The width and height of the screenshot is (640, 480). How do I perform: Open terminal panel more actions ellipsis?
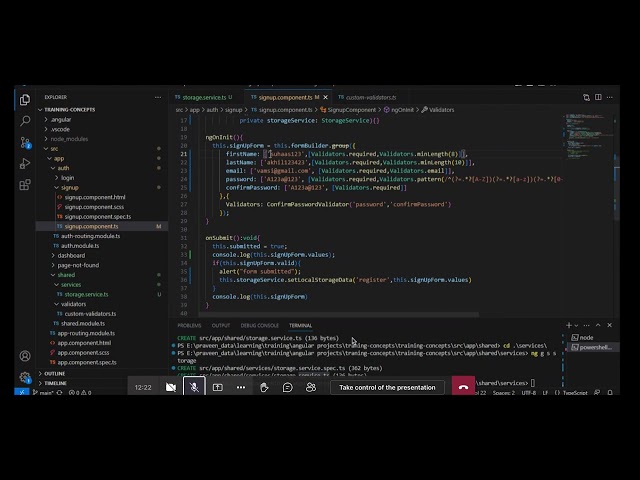pyautogui.click(x=587, y=325)
